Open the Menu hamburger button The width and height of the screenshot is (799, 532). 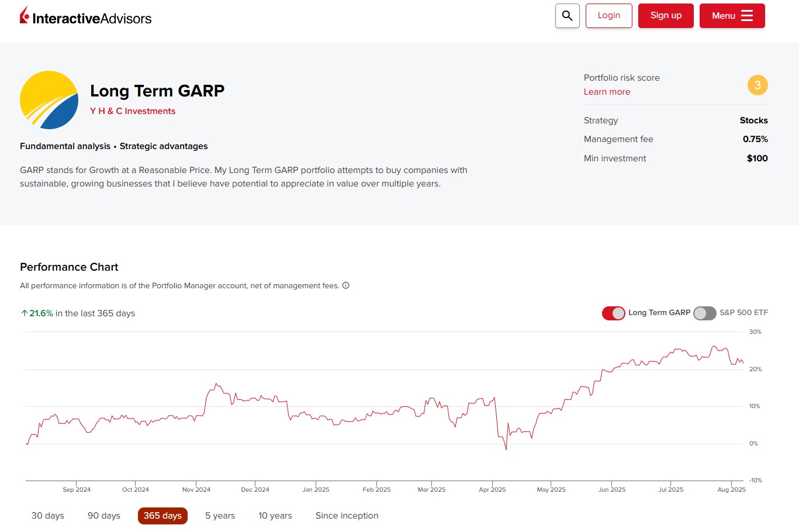coord(732,16)
